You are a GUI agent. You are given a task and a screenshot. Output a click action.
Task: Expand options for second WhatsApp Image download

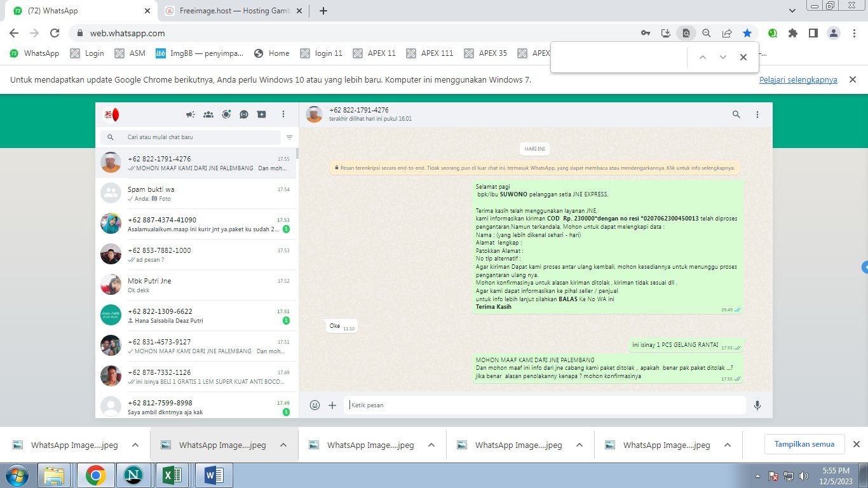coord(283,445)
